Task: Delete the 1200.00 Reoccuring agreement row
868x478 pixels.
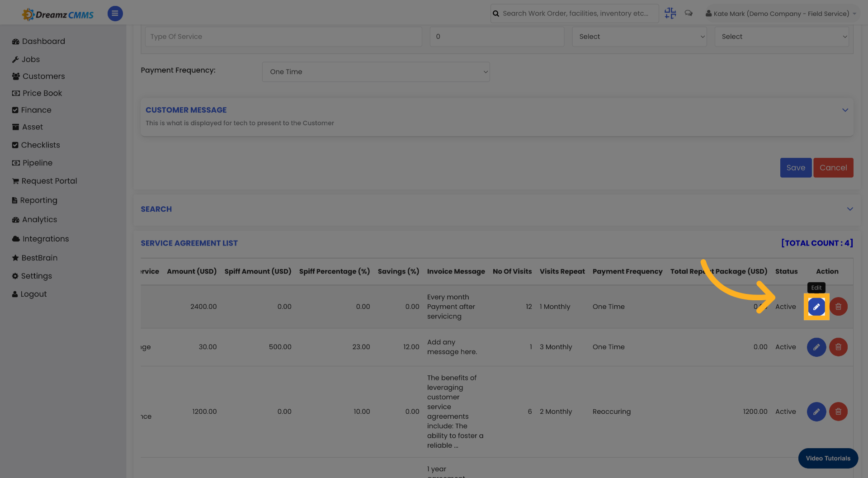Action: pyautogui.click(x=838, y=412)
